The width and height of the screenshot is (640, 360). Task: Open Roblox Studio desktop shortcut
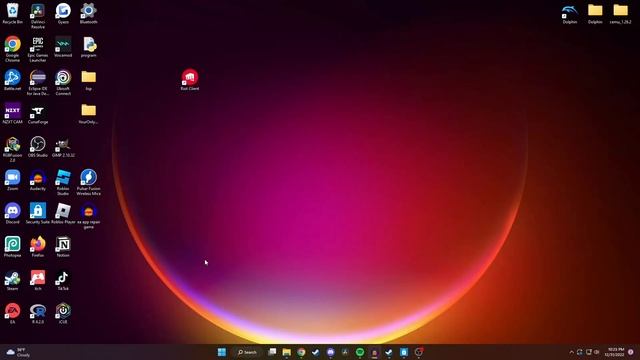pyautogui.click(x=63, y=182)
